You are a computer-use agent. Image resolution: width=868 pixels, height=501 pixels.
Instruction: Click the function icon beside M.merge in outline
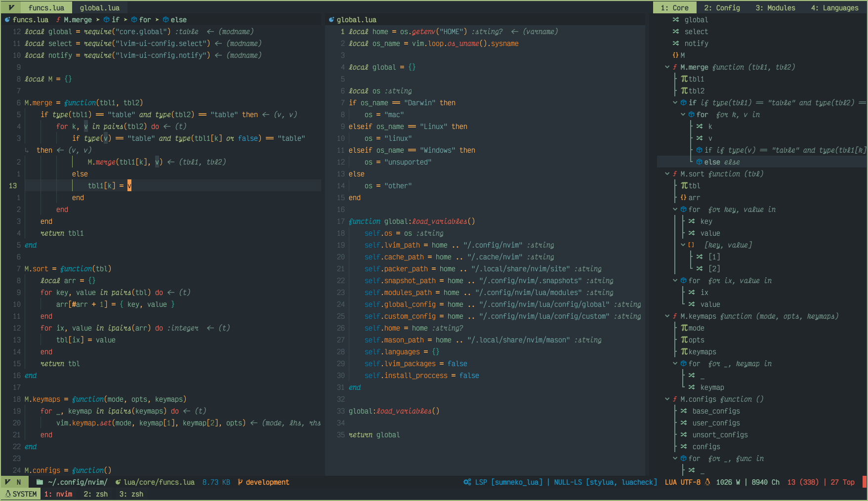(x=675, y=67)
